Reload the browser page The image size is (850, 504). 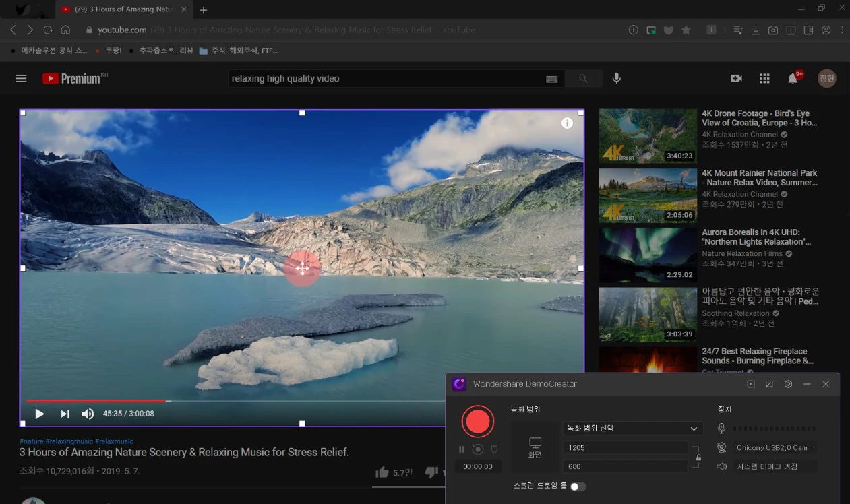coord(48,30)
